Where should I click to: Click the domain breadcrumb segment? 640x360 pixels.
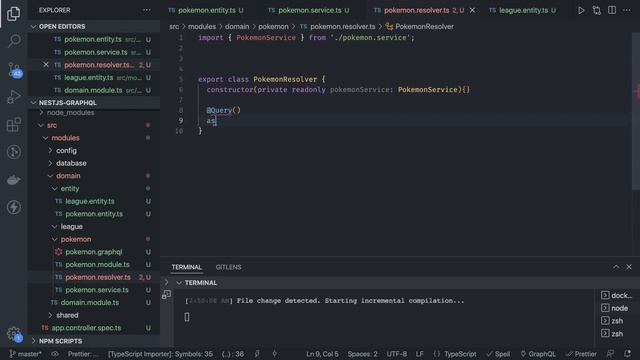pos(237,27)
